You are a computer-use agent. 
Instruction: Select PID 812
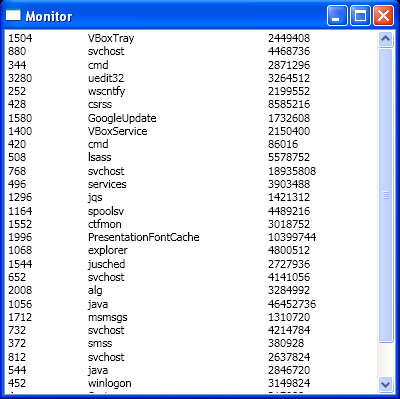[x=17, y=357]
